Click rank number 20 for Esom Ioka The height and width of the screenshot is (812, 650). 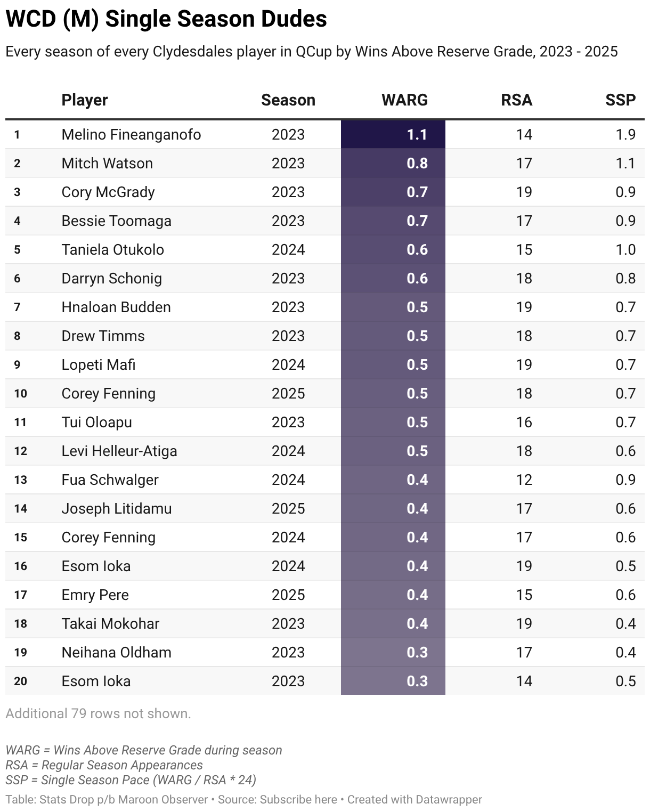click(21, 681)
